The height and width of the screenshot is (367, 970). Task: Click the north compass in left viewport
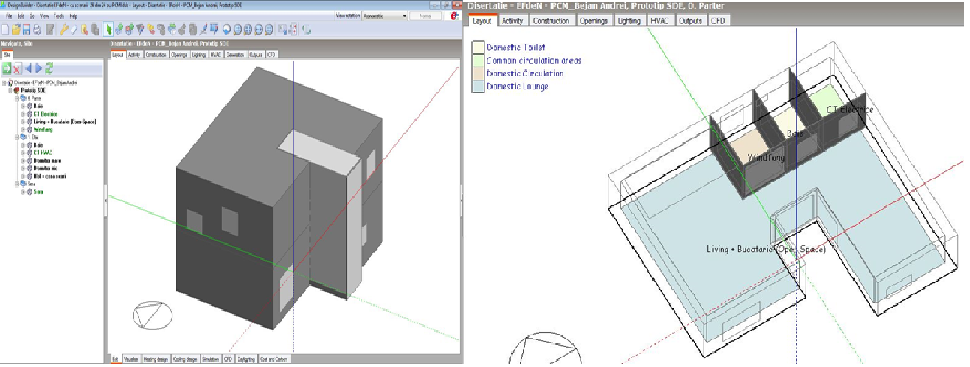tap(153, 316)
